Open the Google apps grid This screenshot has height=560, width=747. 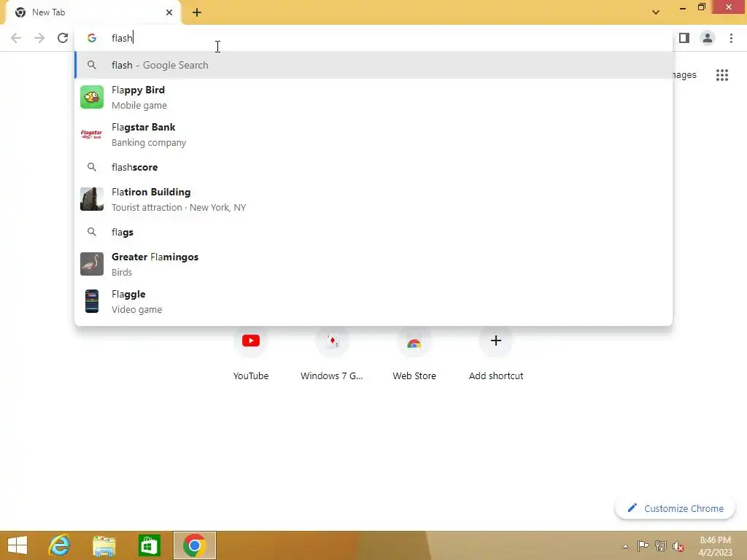[x=722, y=75]
